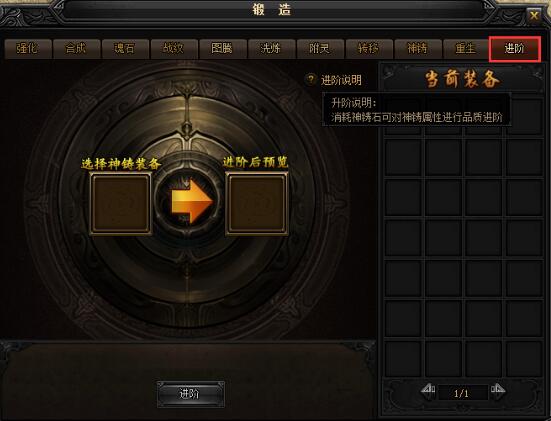Open the 战纹 tab

(x=174, y=48)
